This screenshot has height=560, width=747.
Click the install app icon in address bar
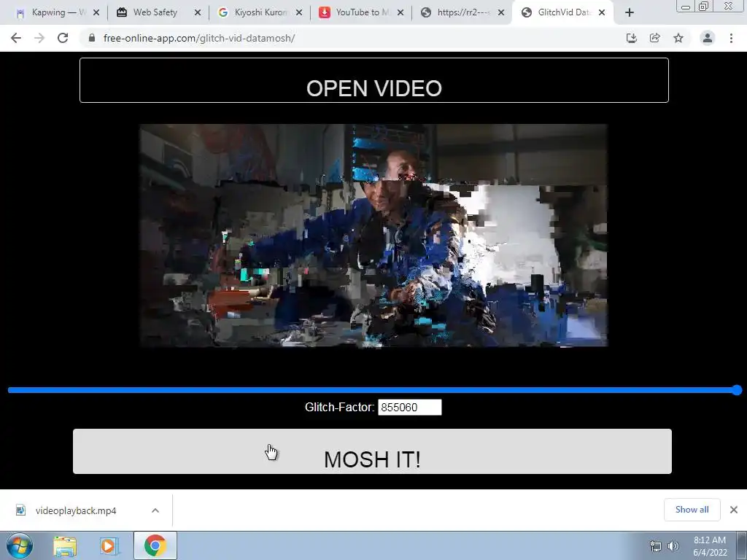[631, 38]
